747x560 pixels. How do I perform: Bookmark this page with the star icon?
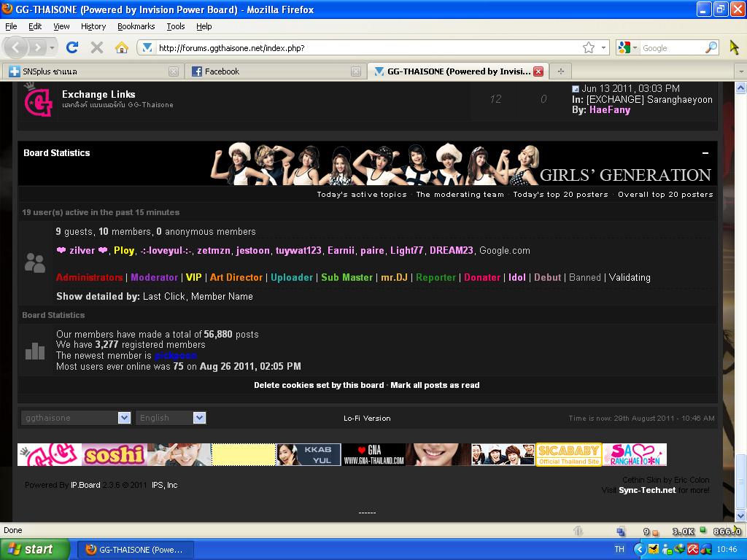point(589,47)
